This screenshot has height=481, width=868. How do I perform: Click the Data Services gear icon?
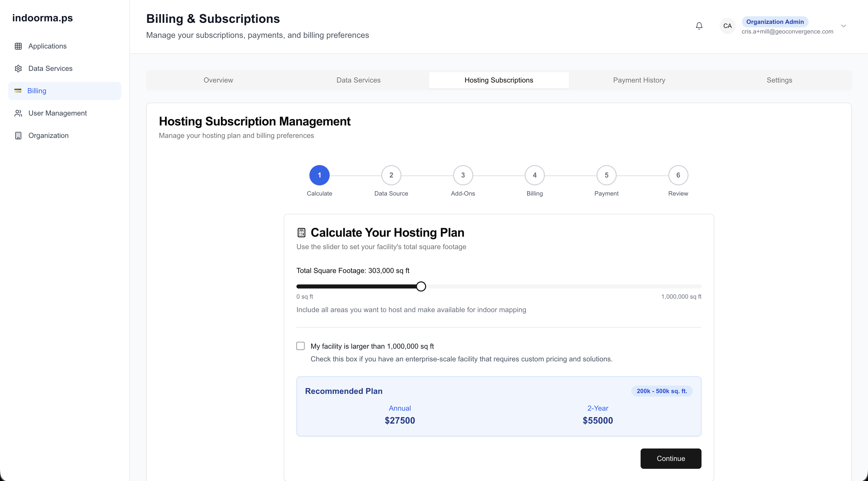[x=18, y=68]
